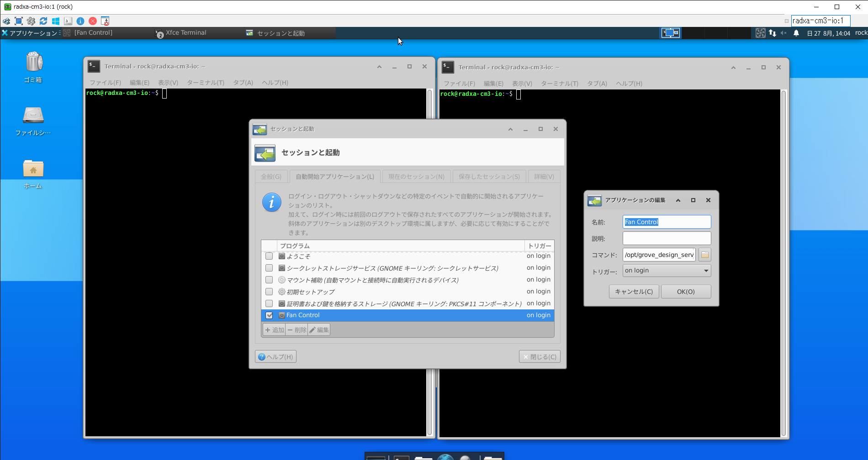Open the アプリケーション panel menu
Viewport: 868px width, 460px height.
[30, 33]
